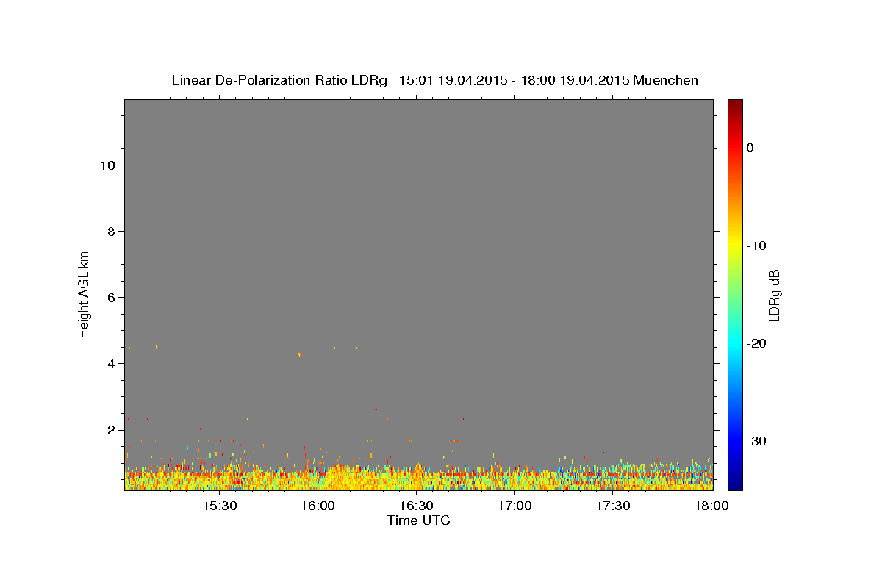
Task: Click the 16:00 time tick label
Action: tap(318, 506)
